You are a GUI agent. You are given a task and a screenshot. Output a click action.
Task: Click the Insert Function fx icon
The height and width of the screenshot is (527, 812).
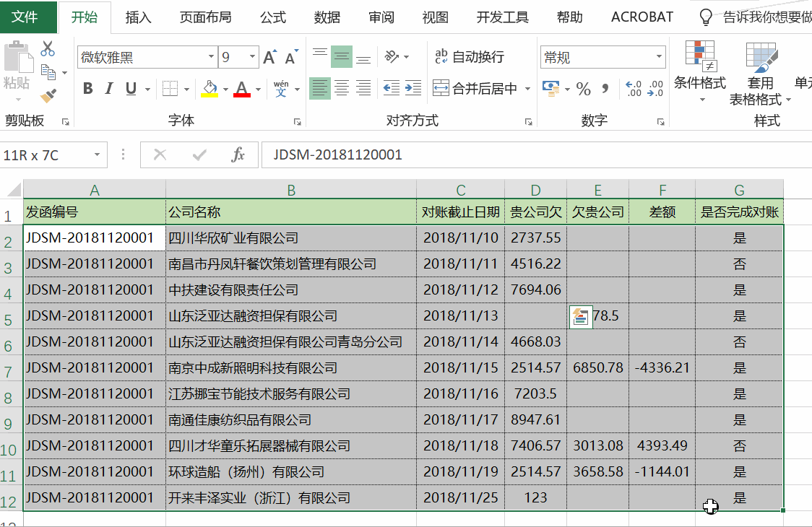(x=238, y=154)
